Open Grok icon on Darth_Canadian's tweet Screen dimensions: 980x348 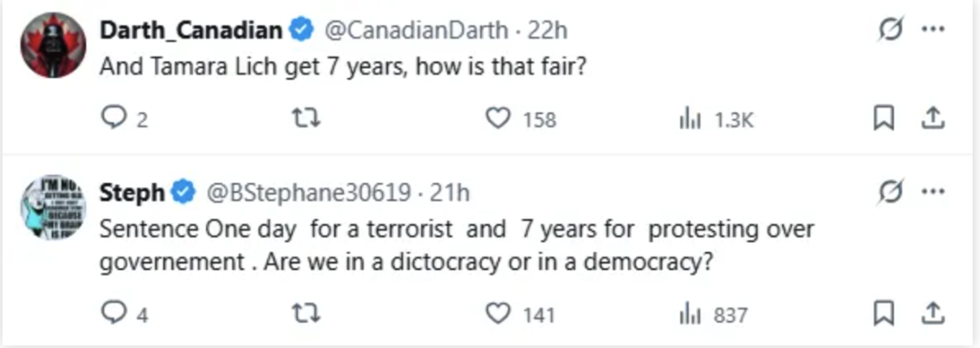click(x=890, y=29)
